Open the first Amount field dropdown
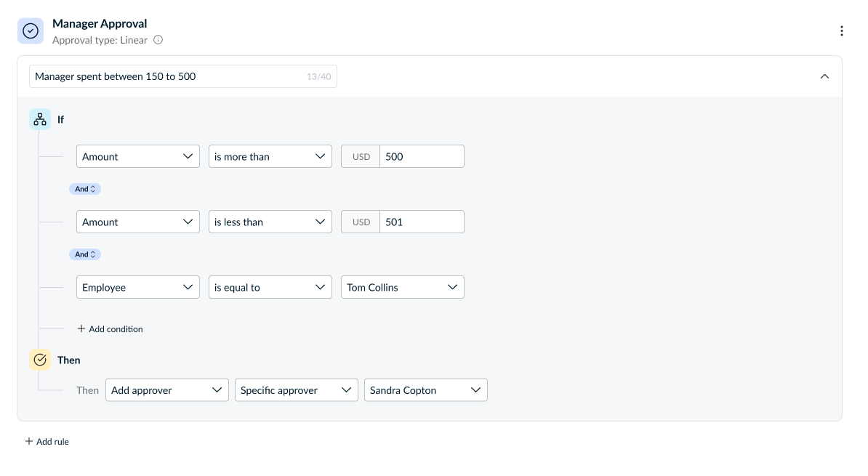 coord(138,157)
